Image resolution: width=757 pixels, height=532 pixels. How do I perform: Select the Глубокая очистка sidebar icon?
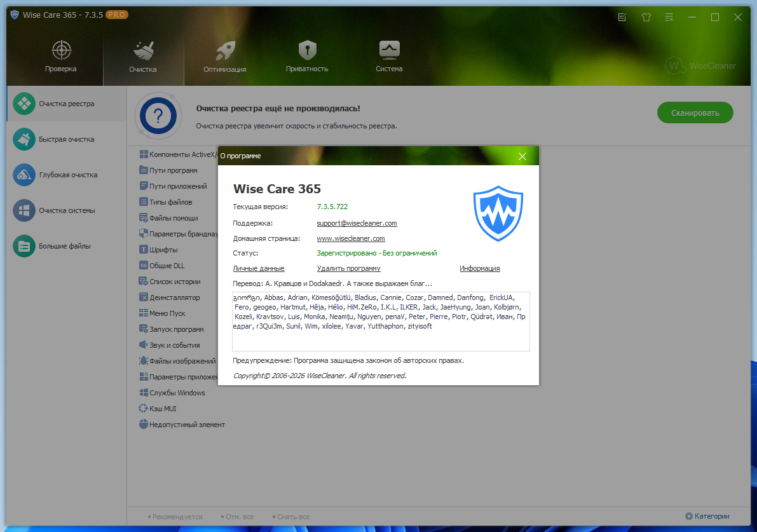(x=24, y=175)
